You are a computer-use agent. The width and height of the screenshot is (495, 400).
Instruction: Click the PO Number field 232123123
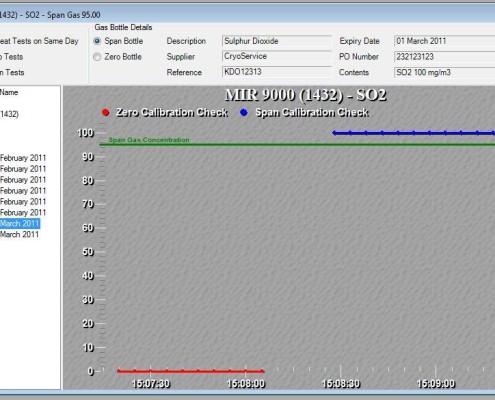tap(444, 57)
